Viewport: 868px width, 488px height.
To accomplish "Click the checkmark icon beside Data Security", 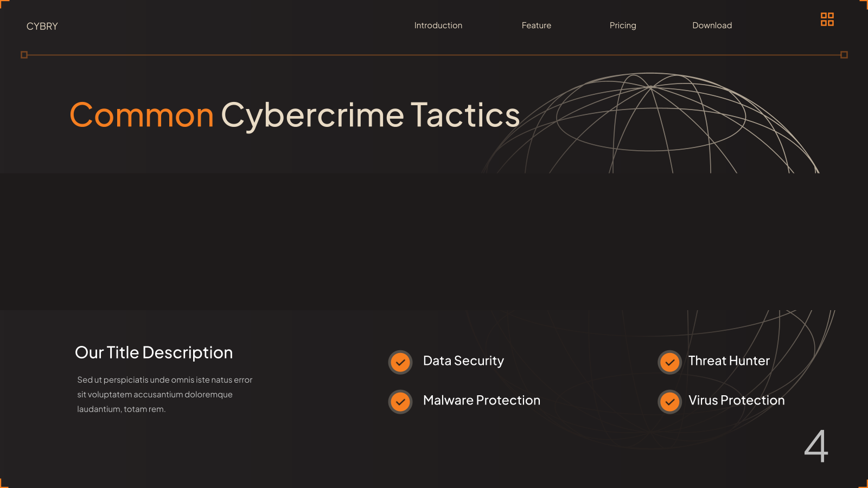I will pyautogui.click(x=400, y=362).
